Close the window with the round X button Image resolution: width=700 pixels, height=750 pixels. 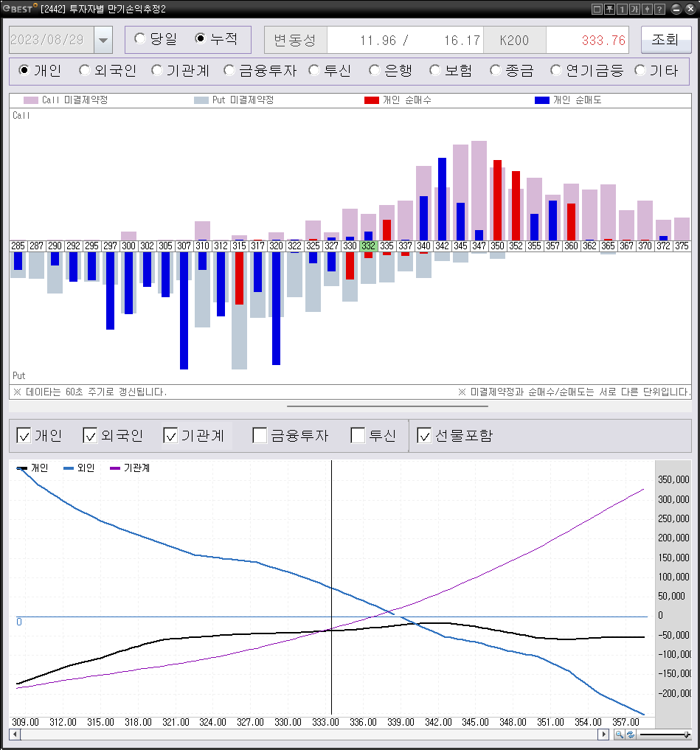690,9
